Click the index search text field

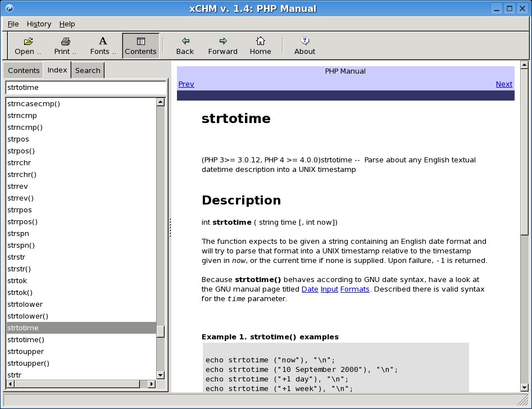pyautogui.click(x=85, y=88)
